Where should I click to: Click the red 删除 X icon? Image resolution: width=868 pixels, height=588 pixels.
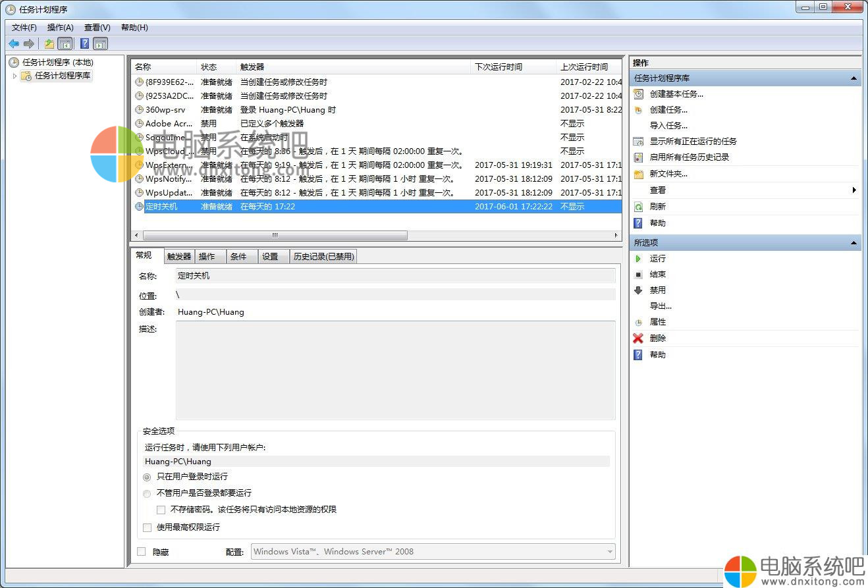point(637,338)
